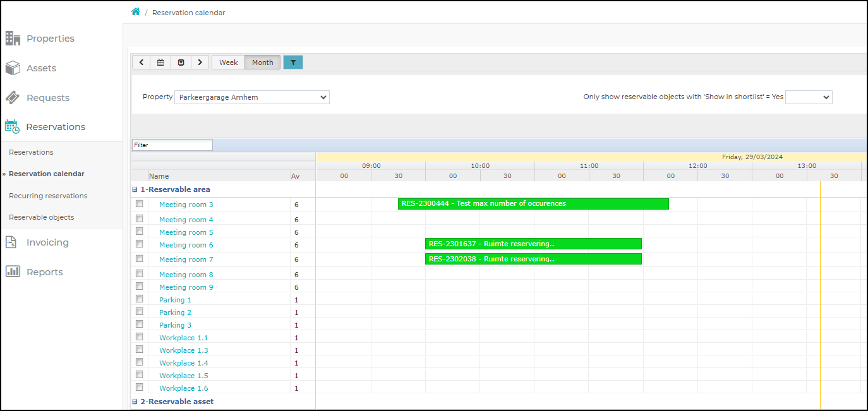Image resolution: width=868 pixels, height=411 pixels.
Task: Click the boxed down-arrow toolbar icon
Action: (181, 62)
